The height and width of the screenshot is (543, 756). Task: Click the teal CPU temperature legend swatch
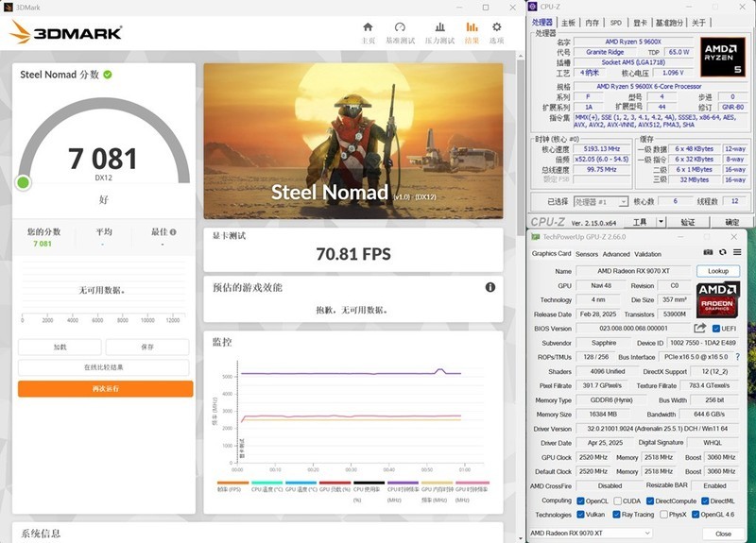click(266, 483)
